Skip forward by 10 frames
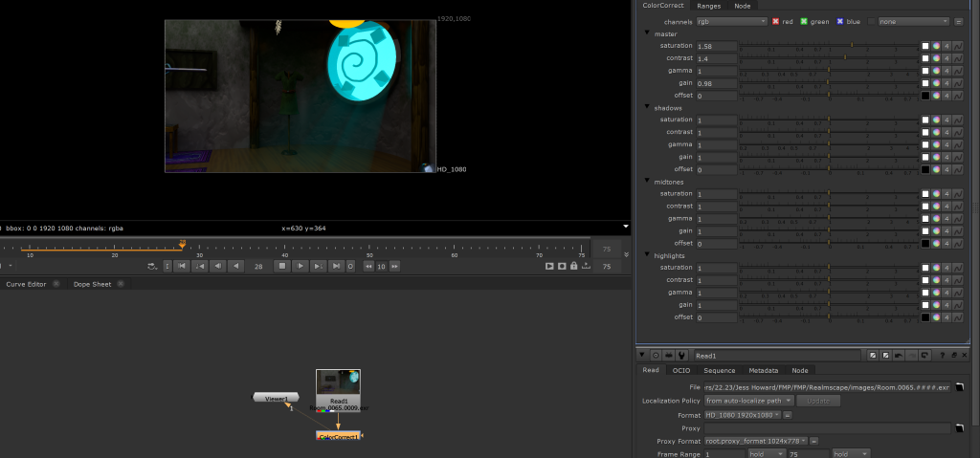The image size is (980, 458). 394,266
